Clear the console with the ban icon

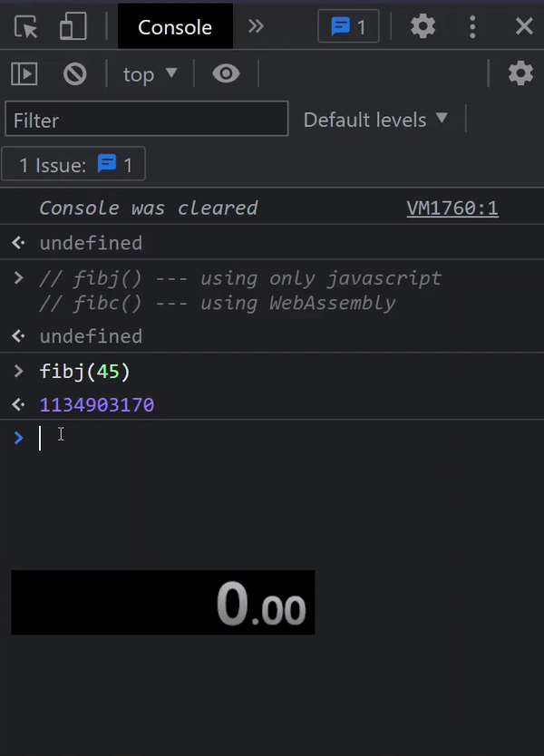[x=74, y=73]
